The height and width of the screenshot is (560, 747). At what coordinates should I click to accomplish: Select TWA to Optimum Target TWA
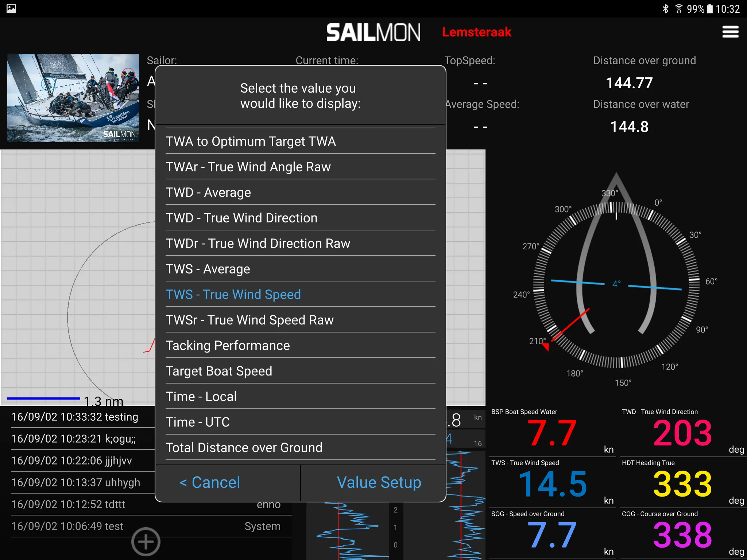[x=300, y=141]
